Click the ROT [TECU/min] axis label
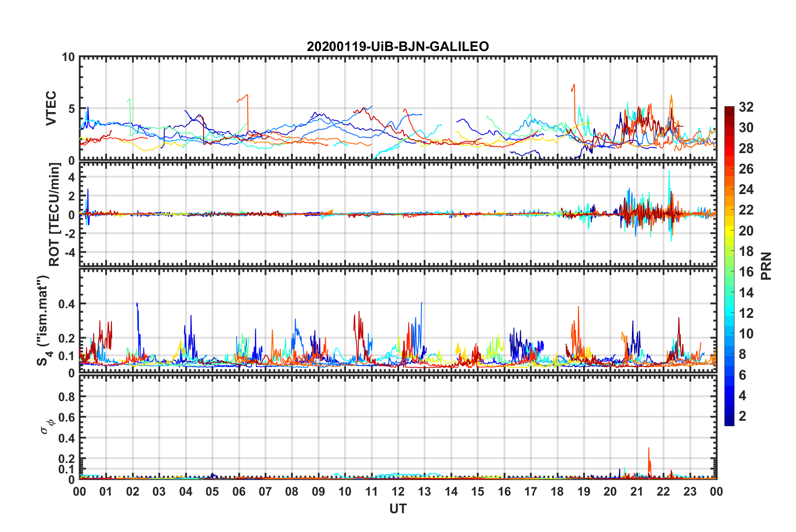Viewport: 796px width, 532px height. (54, 215)
